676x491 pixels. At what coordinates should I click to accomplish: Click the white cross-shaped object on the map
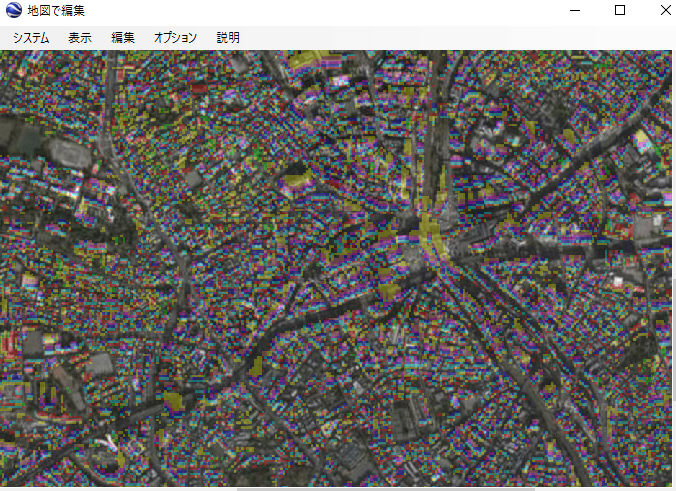coord(107,442)
